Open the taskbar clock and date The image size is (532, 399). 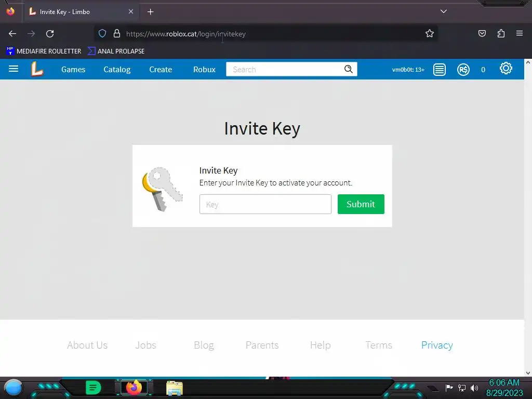pos(504,388)
